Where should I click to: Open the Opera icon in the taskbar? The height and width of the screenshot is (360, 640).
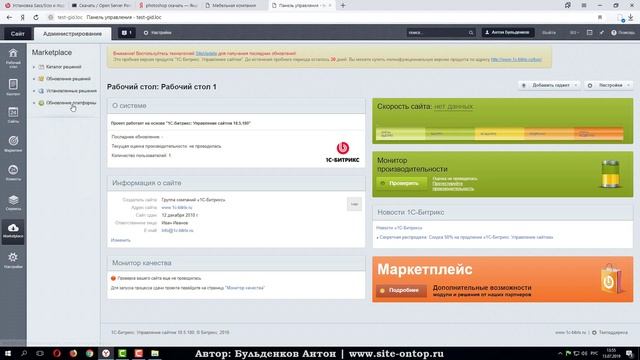click(57, 353)
